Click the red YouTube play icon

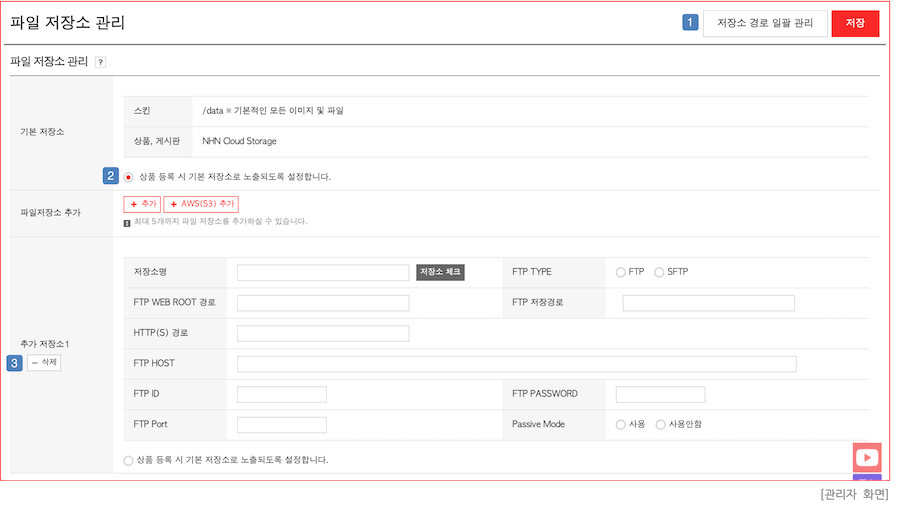tap(867, 457)
